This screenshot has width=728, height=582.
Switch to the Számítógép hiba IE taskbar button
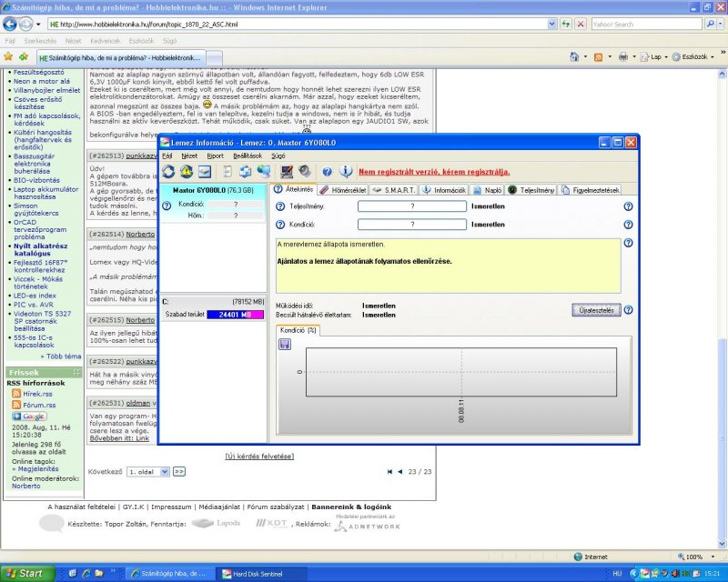pos(171,574)
